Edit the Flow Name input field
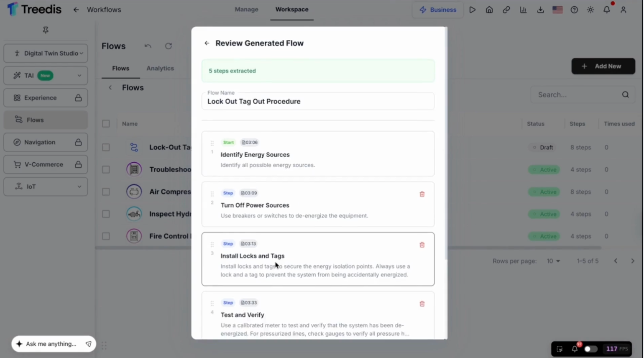 click(x=319, y=101)
